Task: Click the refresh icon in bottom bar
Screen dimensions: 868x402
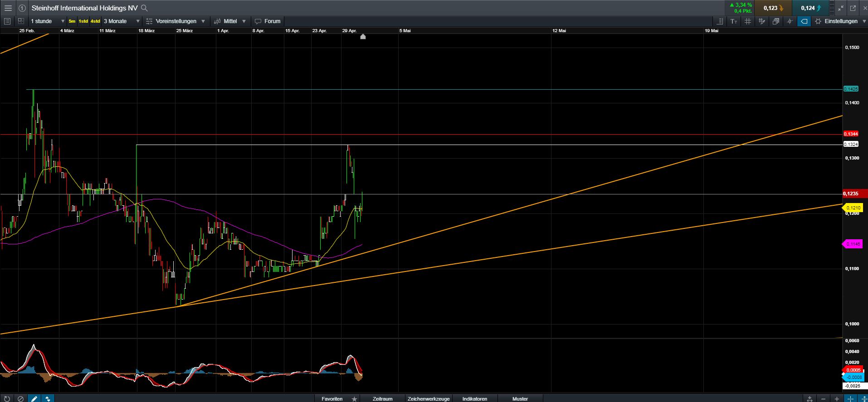Action: tap(7, 399)
